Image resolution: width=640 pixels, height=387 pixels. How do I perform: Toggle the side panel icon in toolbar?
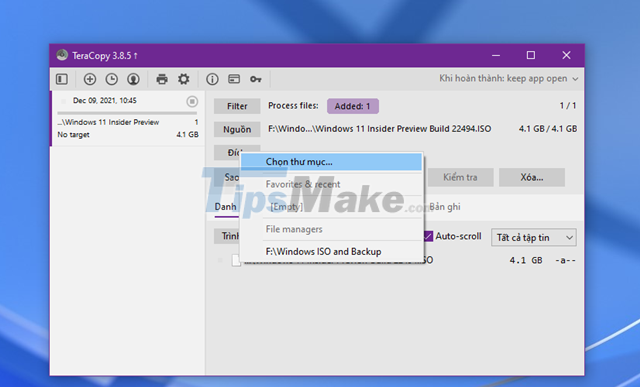(x=62, y=79)
